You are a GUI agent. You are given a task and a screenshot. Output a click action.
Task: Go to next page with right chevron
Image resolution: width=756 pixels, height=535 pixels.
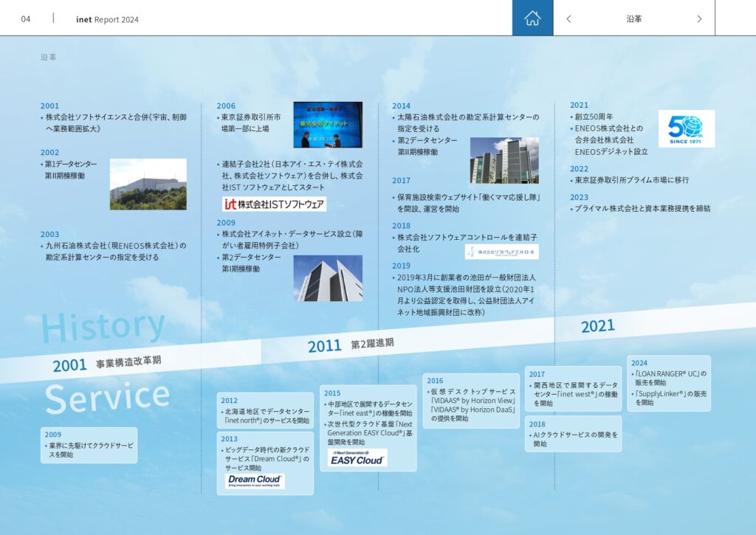(699, 18)
